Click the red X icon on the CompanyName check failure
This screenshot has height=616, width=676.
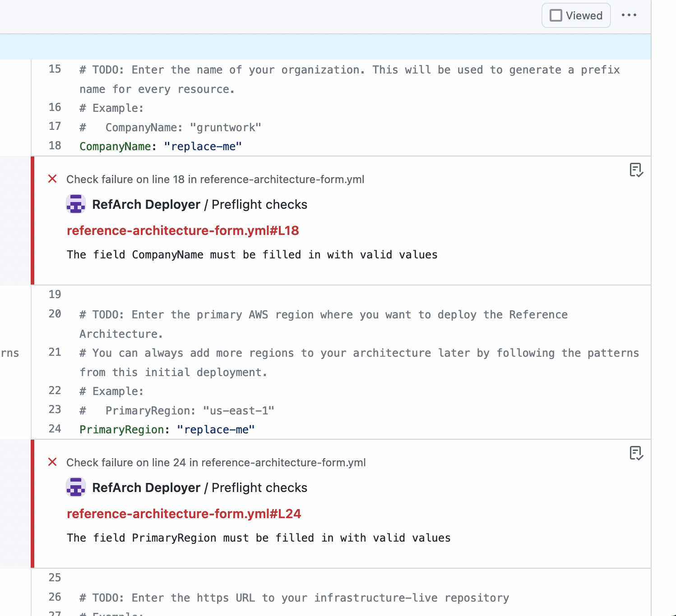point(52,179)
